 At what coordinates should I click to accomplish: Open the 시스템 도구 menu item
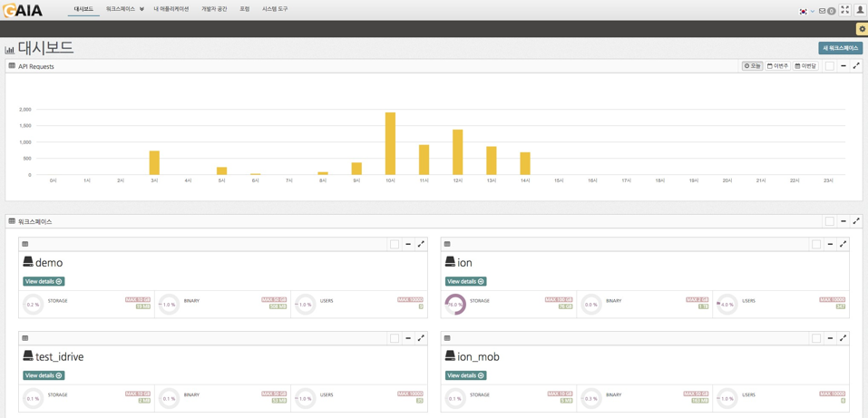(x=275, y=9)
